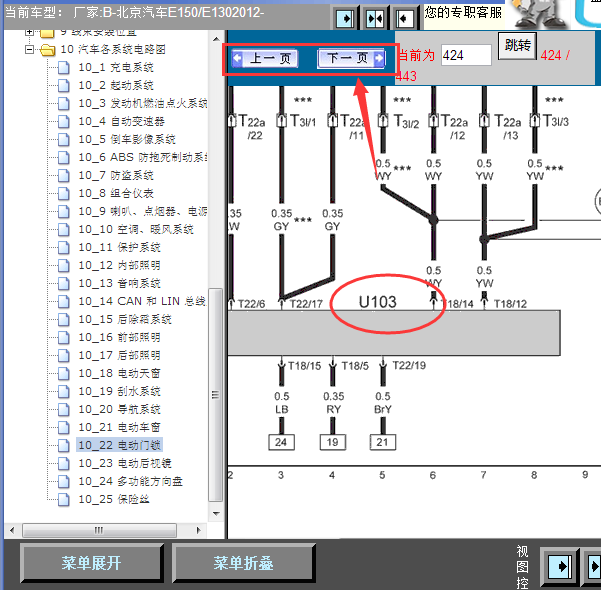
Task: Open 10_9 喇叭、点烟器 entry
Action: click(x=143, y=211)
